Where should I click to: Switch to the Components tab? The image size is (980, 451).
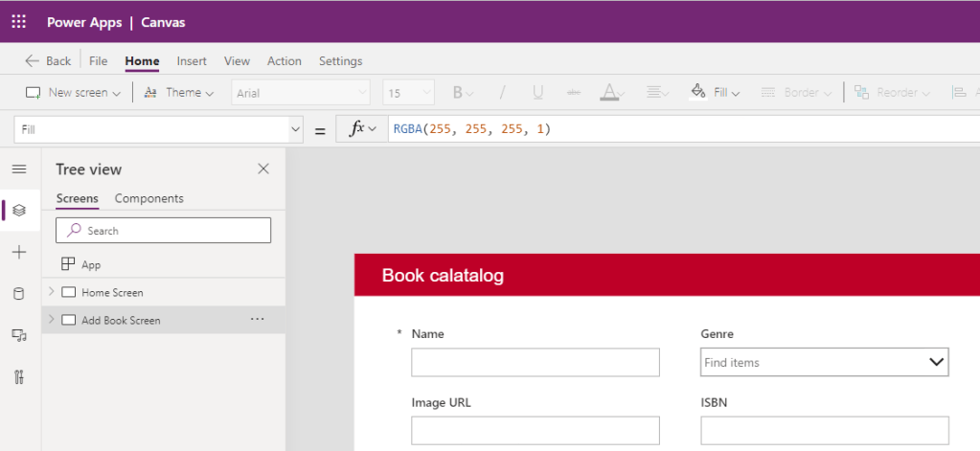tap(148, 198)
